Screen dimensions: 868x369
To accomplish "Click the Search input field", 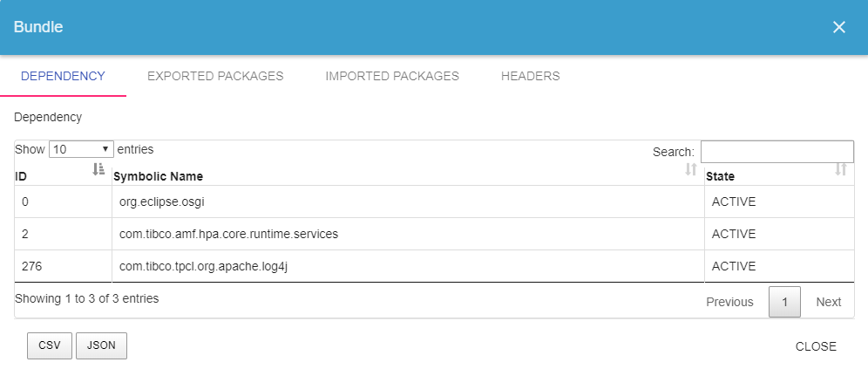I will (776, 152).
